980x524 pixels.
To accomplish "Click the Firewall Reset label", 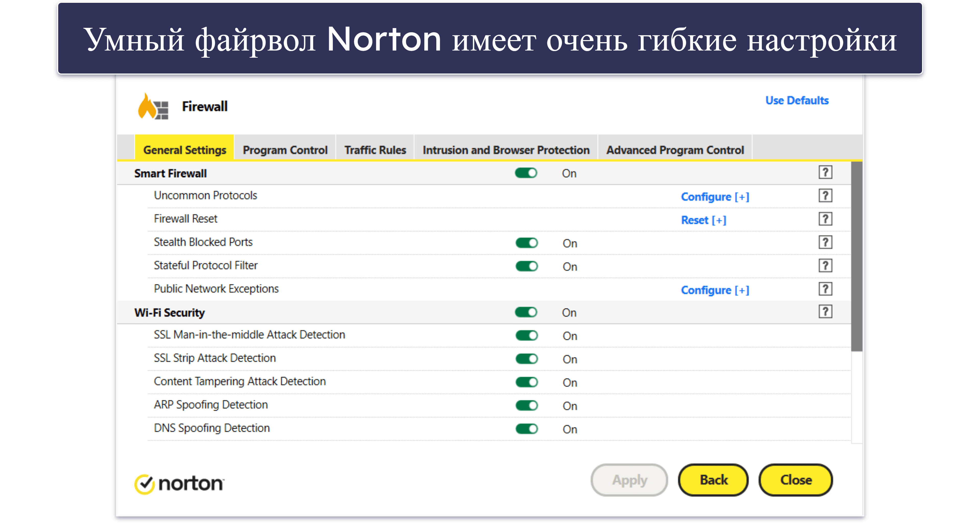I will coord(185,219).
